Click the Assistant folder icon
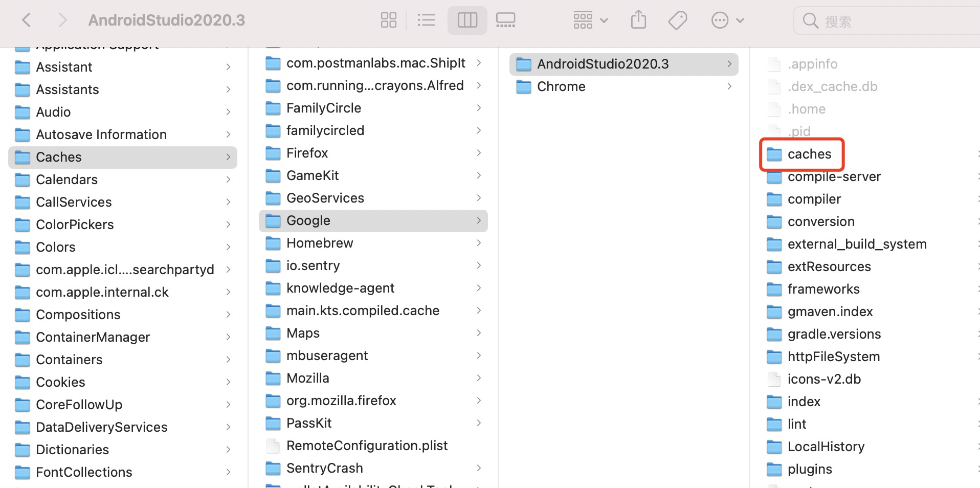This screenshot has width=980, height=488. point(23,67)
